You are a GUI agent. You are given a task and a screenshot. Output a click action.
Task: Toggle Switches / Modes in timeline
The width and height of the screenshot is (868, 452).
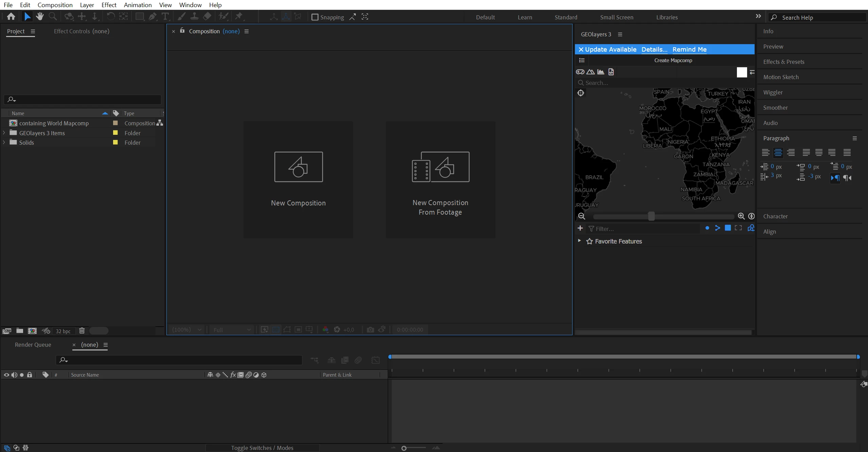pyautogui.click(x=262, y=448)
